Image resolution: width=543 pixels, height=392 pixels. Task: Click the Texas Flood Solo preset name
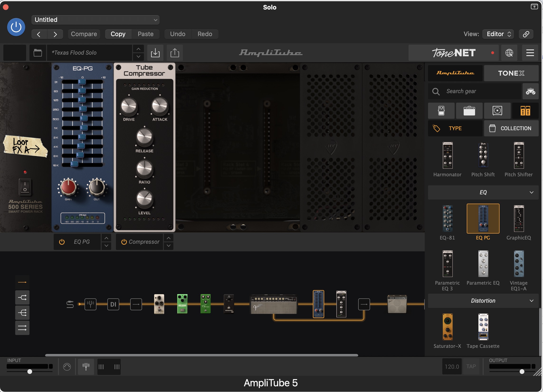(x=90, y=53)
